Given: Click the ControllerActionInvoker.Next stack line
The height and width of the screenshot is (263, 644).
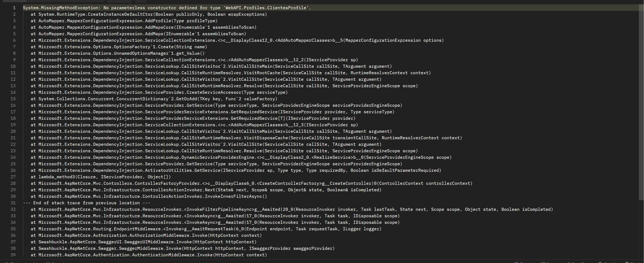Looking at the screenshot, I should 206,190.
